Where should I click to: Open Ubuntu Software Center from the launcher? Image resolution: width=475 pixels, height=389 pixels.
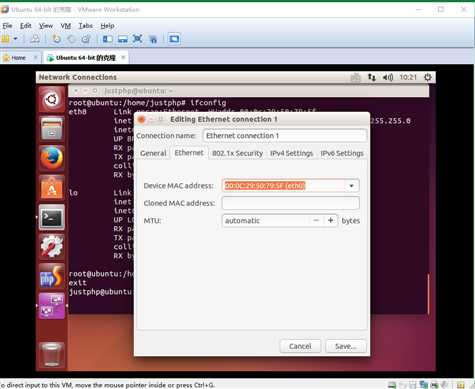(x=52, y=187)
